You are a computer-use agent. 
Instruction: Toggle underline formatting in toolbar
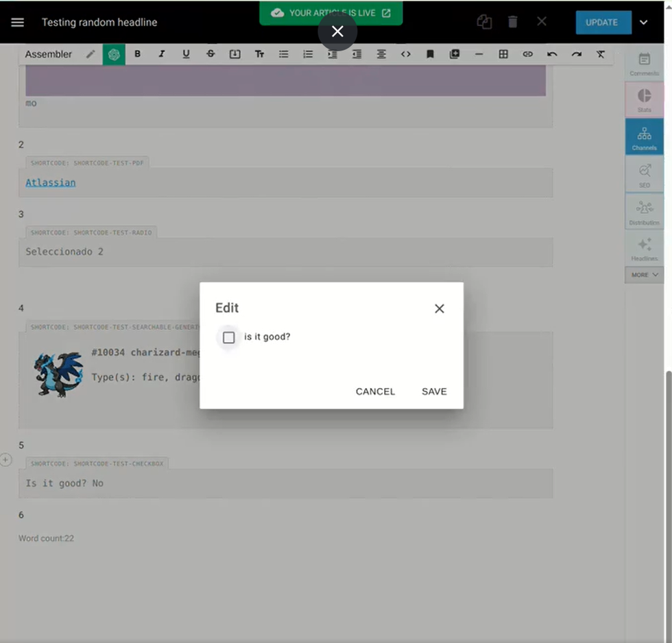(x=186, y=54)
